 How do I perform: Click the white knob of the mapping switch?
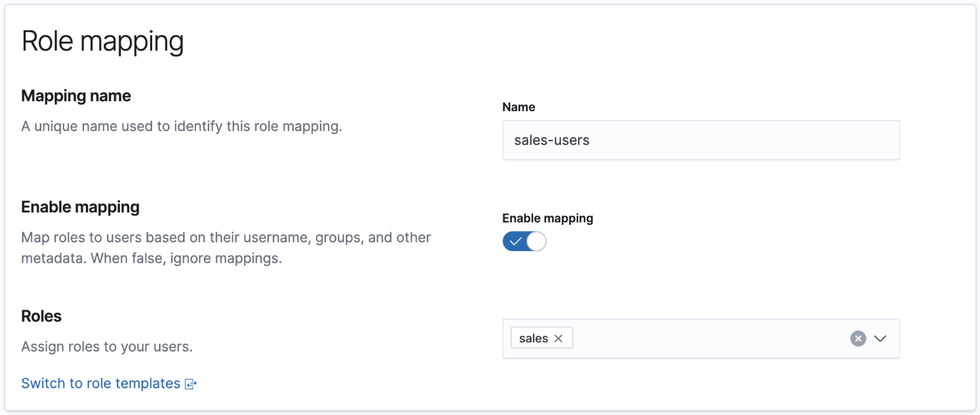coord(536,241)
